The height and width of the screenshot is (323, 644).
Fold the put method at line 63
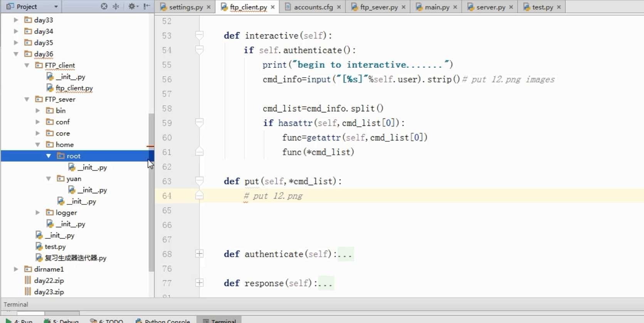click(x=199, y=181)
